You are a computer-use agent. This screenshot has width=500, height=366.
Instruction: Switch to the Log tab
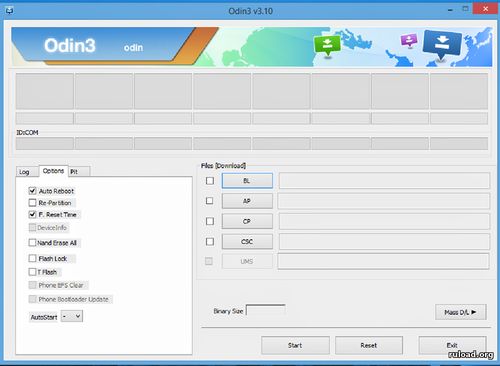point(27,172)
